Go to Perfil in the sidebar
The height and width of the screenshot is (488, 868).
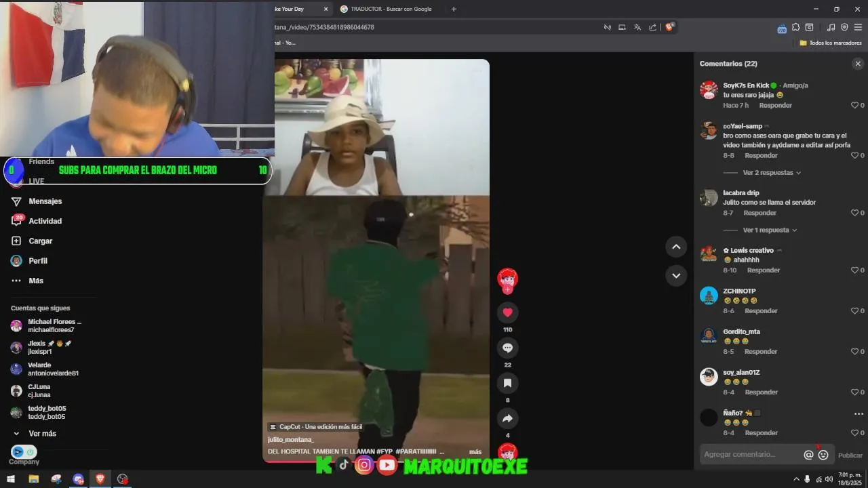tap(37, 261)
